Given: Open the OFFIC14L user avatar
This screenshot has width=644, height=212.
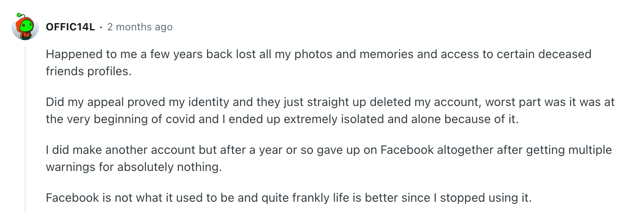Looking at the screenshot, I should coord(25,26).
